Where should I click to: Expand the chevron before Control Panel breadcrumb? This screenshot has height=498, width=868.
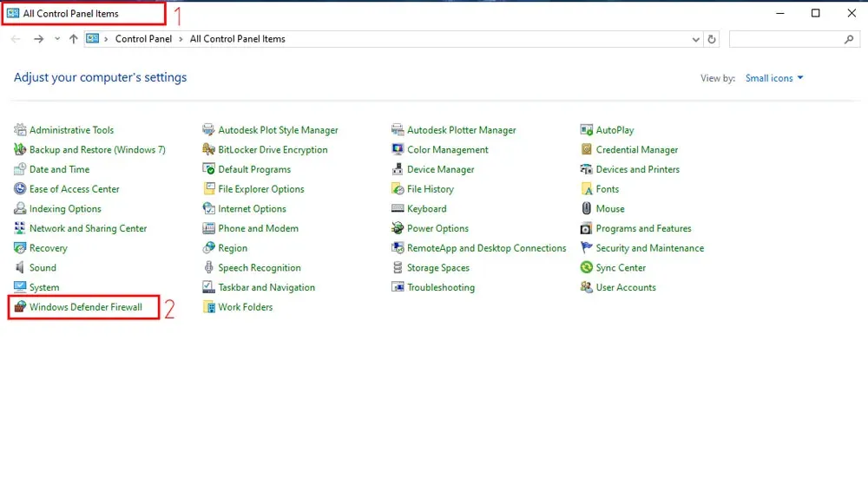click(x=106, y=39)
